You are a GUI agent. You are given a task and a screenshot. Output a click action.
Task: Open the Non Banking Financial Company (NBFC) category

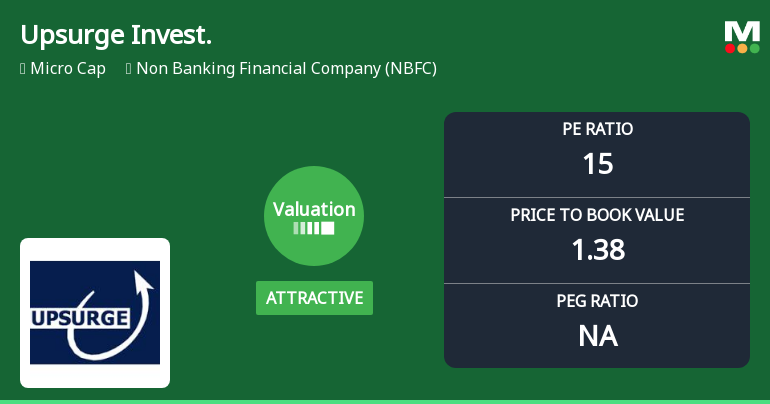click(x=286, y=69)
